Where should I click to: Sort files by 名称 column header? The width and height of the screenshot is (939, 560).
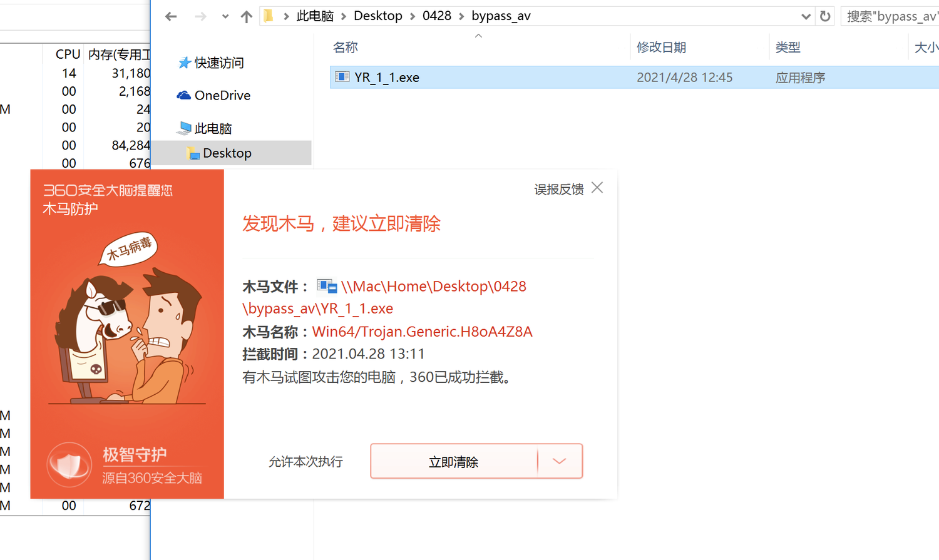(x=346, y=47)
